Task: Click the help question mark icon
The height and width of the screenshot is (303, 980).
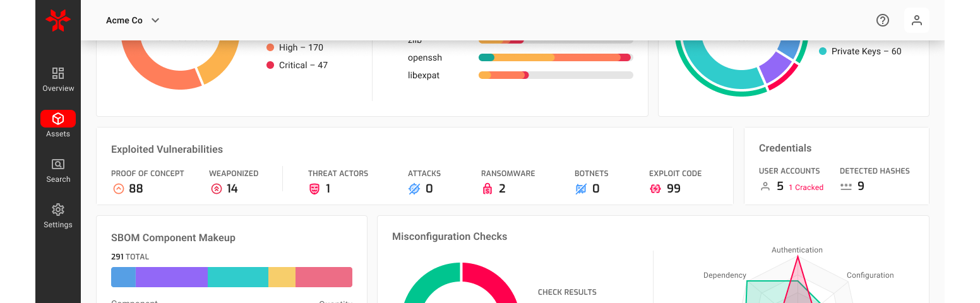Action: 883,20
